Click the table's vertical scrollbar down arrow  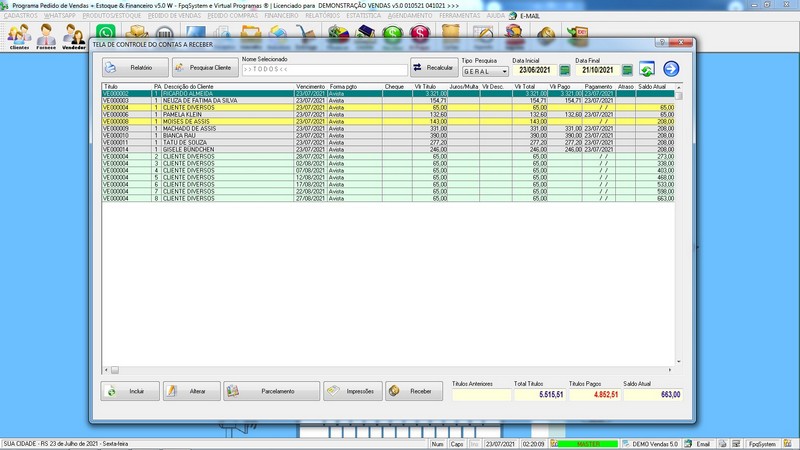pyautogui.click(x=679, y=361)
